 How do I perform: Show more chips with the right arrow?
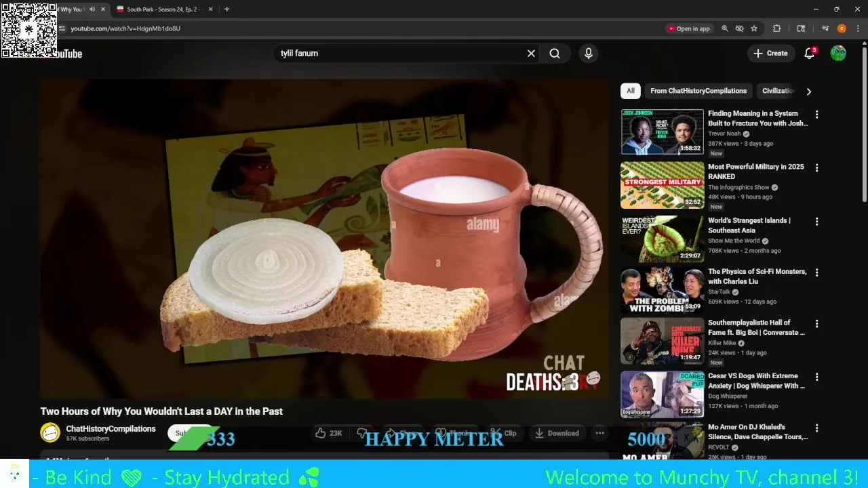point(808,91)
